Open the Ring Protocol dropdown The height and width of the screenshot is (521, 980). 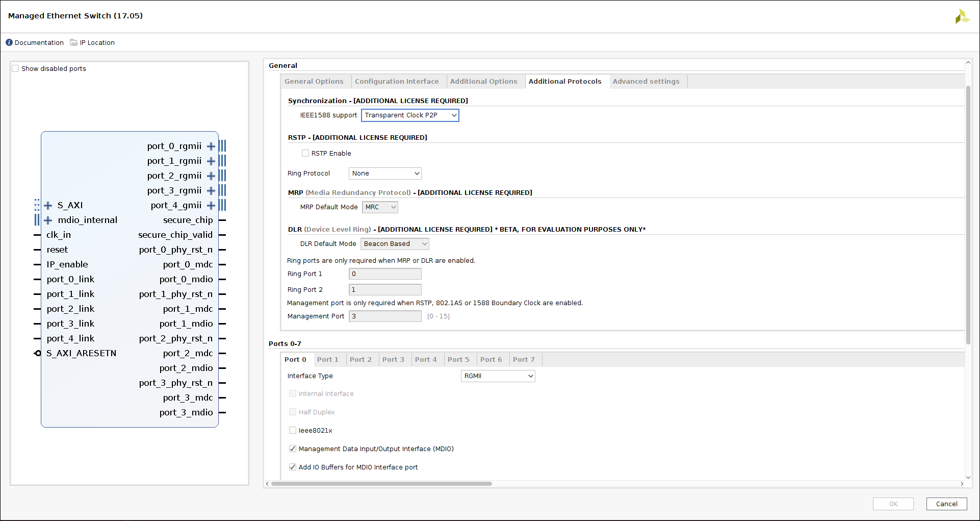pos(385,173)
